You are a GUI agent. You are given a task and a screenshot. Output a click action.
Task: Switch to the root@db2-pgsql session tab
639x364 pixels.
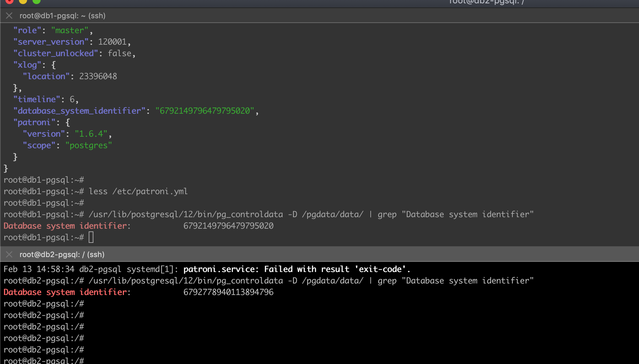pyautogui.click(x=62, y=254)
